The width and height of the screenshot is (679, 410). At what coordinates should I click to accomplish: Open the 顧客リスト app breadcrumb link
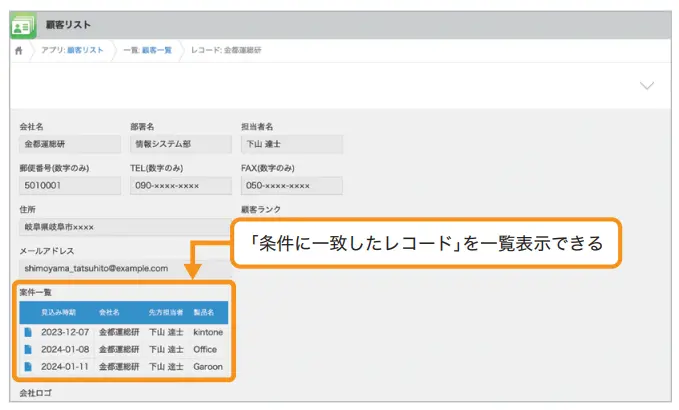[85, 50]
